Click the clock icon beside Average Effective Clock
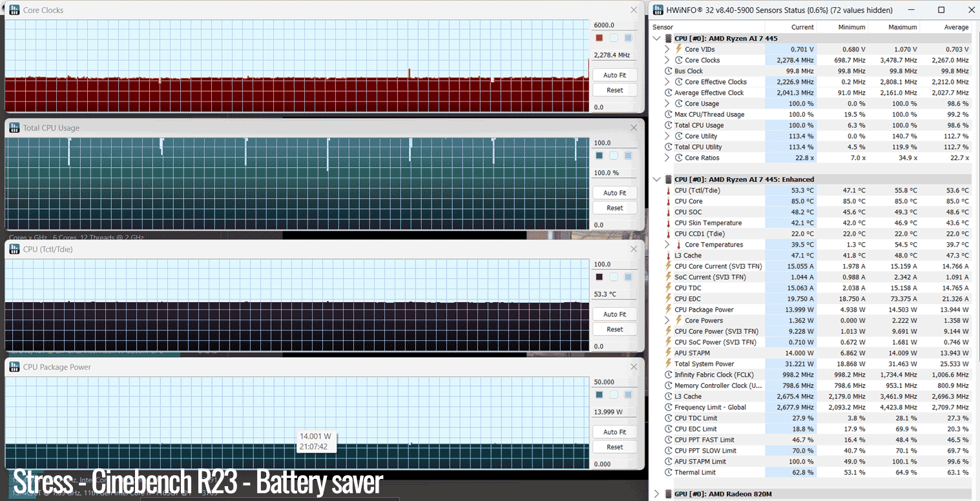The width and height of the screenshot is (980, 501). point(668,92)
